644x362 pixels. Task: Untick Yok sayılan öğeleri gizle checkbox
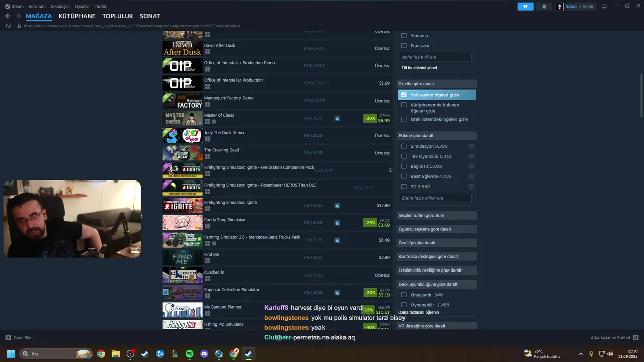click(404, 95)
